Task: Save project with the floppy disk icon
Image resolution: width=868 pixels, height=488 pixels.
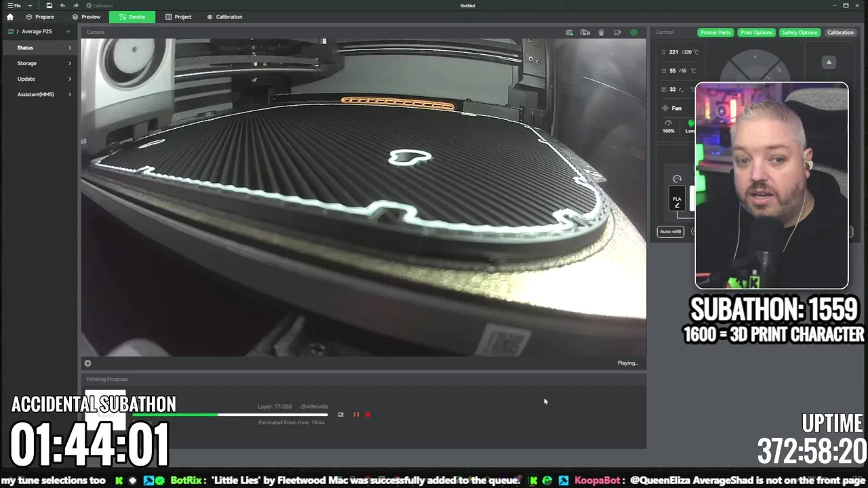Action: pyautogui.click(x=49, y=5)
